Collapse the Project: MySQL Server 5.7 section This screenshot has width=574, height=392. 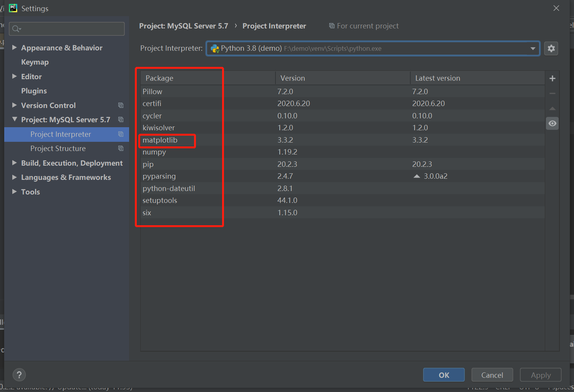tap(14, 120)
